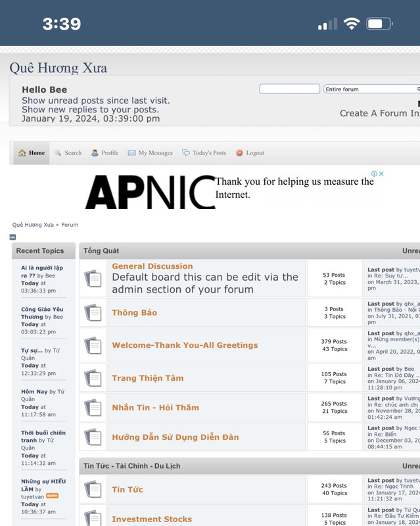Open the ad info icon on APNIC banner

(x=374, y=174)
